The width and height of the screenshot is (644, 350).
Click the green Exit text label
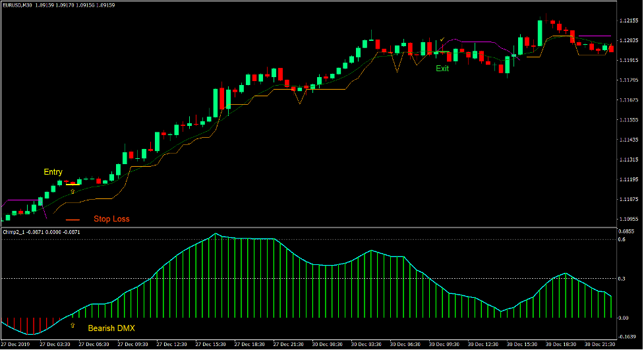[x=442, y=68]
